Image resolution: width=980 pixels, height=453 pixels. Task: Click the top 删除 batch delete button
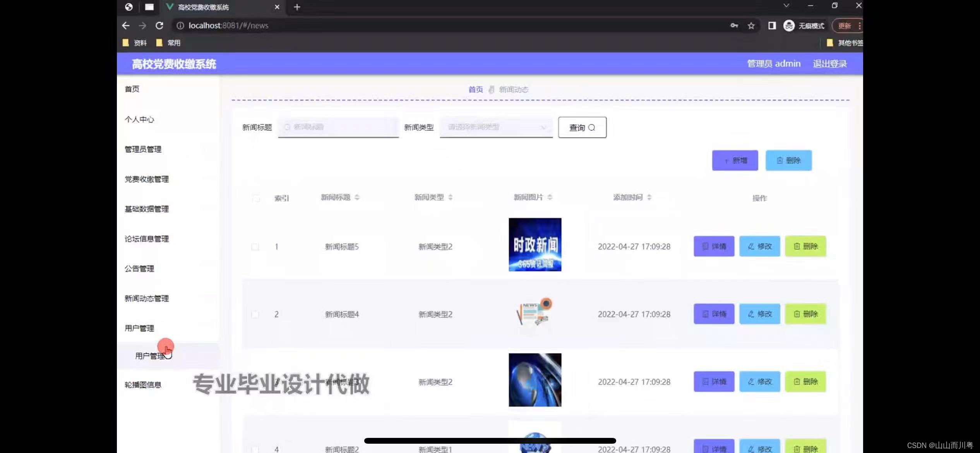tap(788, 160)
